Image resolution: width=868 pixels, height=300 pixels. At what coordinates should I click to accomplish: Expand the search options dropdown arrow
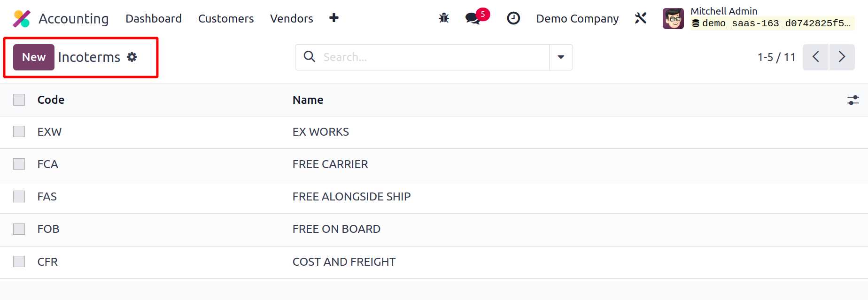point(561,57)
